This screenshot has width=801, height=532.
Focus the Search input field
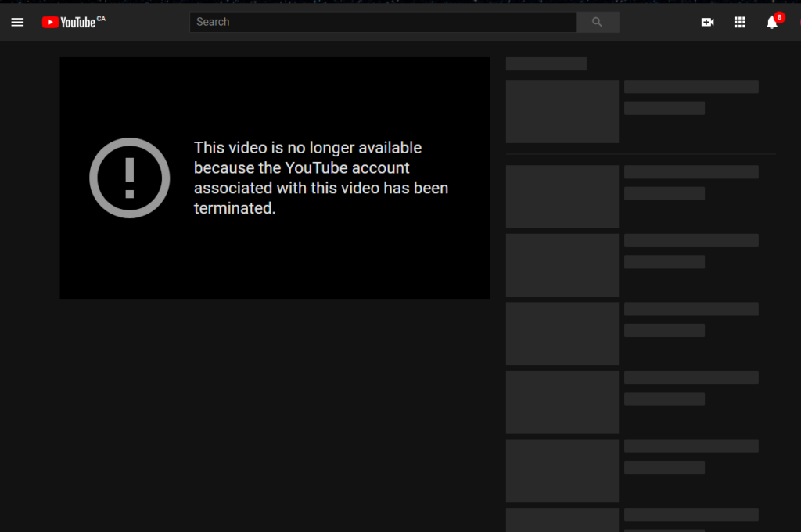(383, 22)
